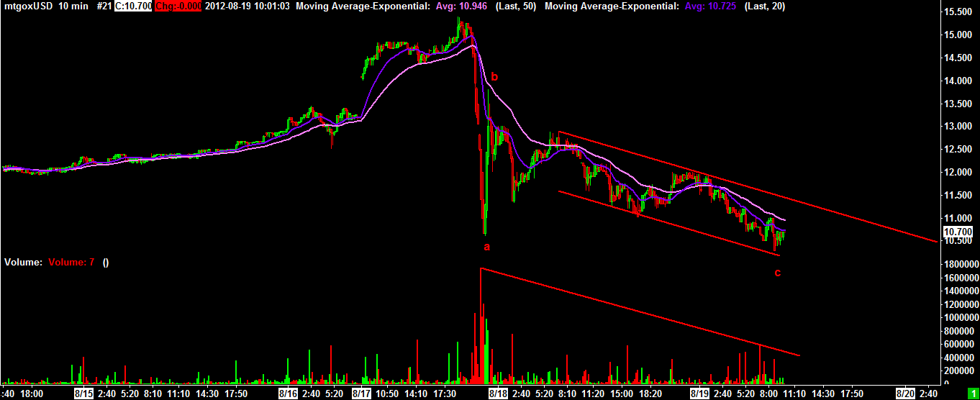The height and width of the screenshot is (400, 980).
Task: Click the 18:20 time axis label
Action: [651, 394]
